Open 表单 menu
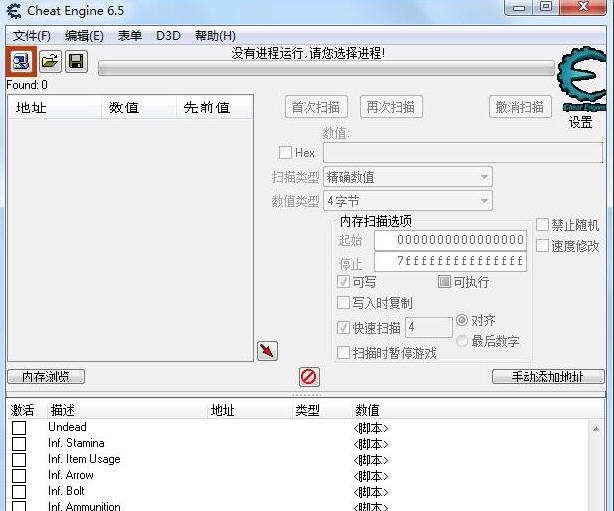This screenshot has height=511, width=614. click(130, 36)
